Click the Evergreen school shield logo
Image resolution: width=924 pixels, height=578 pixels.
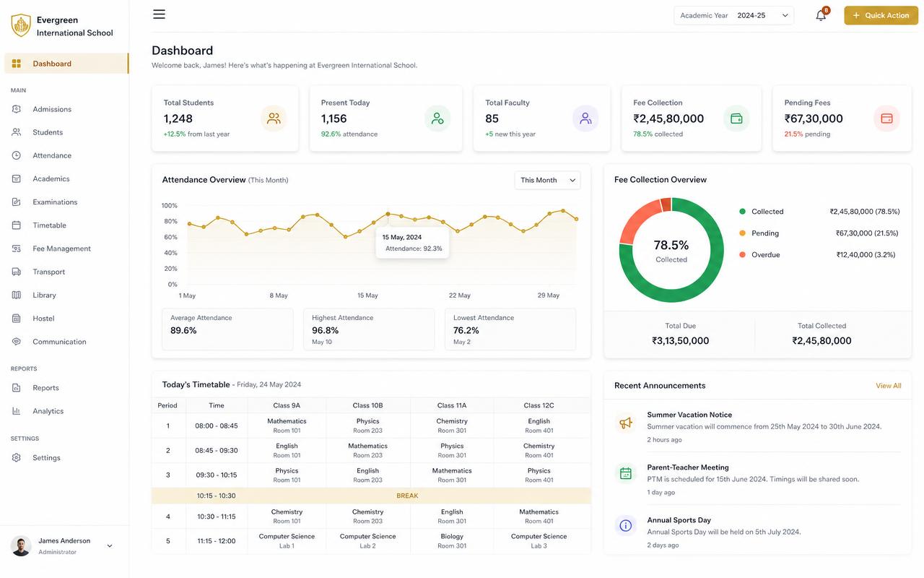click(21, 25)
